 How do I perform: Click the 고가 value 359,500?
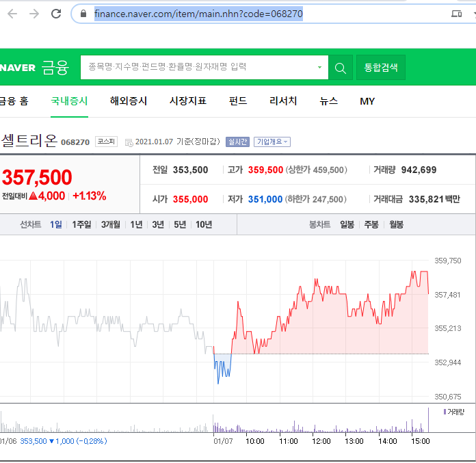click(x=265, y=170)
